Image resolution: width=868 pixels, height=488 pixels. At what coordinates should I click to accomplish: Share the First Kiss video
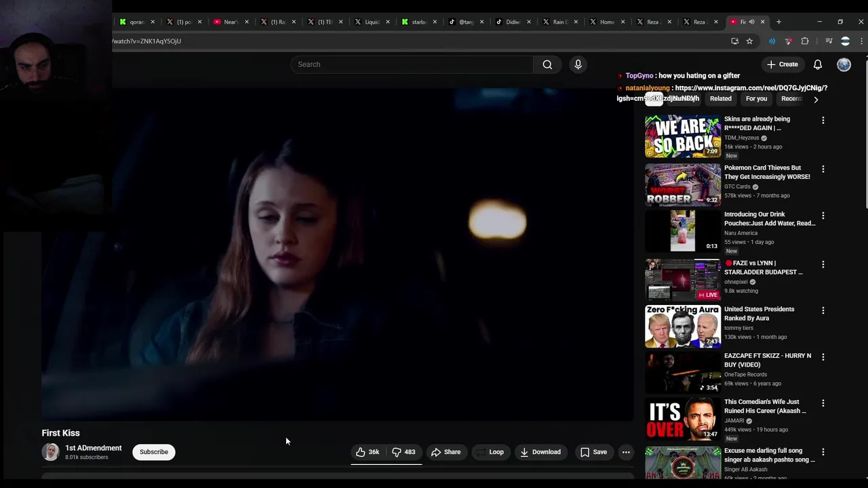pyautogui.click(x=446, y=452)
